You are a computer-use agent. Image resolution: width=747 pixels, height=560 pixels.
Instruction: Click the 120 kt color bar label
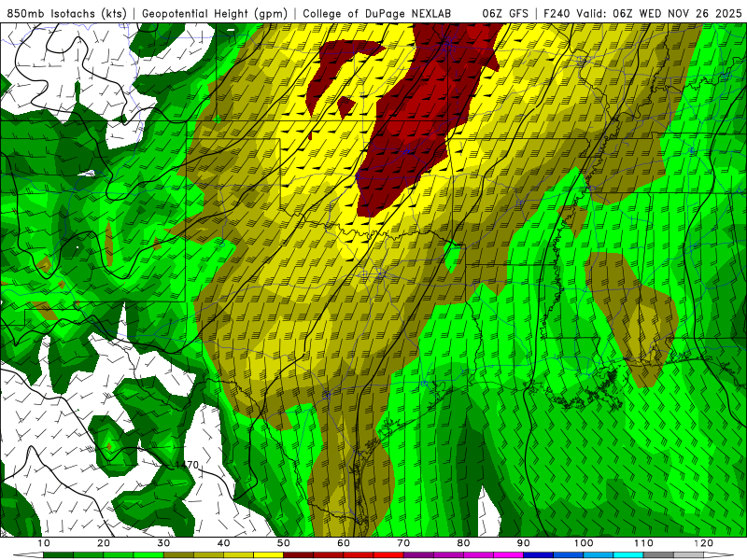click(x=703, y=543)
